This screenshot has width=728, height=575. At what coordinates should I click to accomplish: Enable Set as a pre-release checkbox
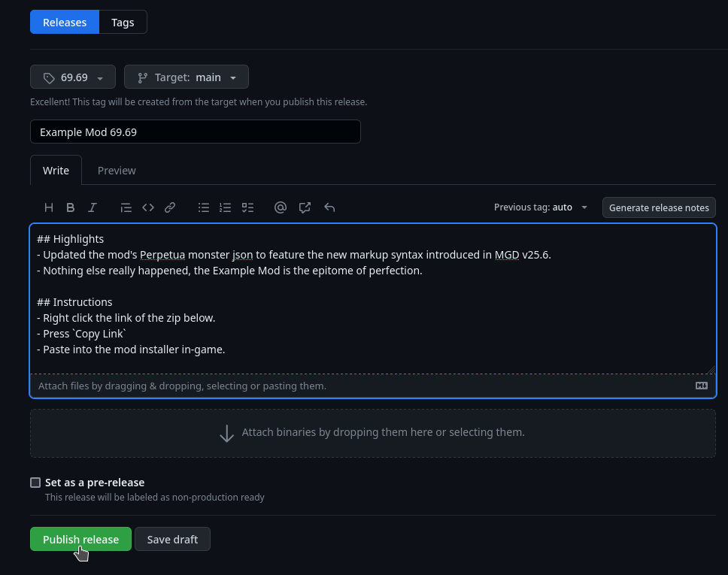coord(35,483)
